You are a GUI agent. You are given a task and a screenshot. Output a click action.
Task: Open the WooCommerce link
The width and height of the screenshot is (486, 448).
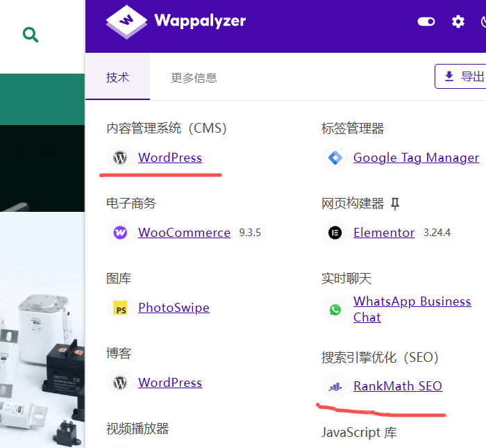point(184,233)
